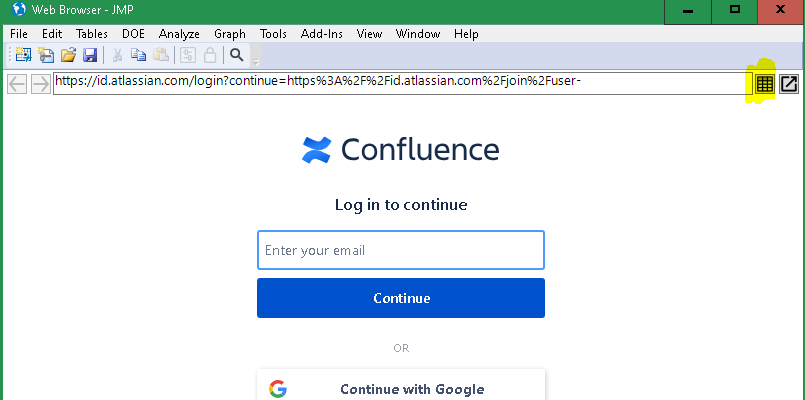
Task: Go back with the left arrow
Action: (x=17, y=83)
